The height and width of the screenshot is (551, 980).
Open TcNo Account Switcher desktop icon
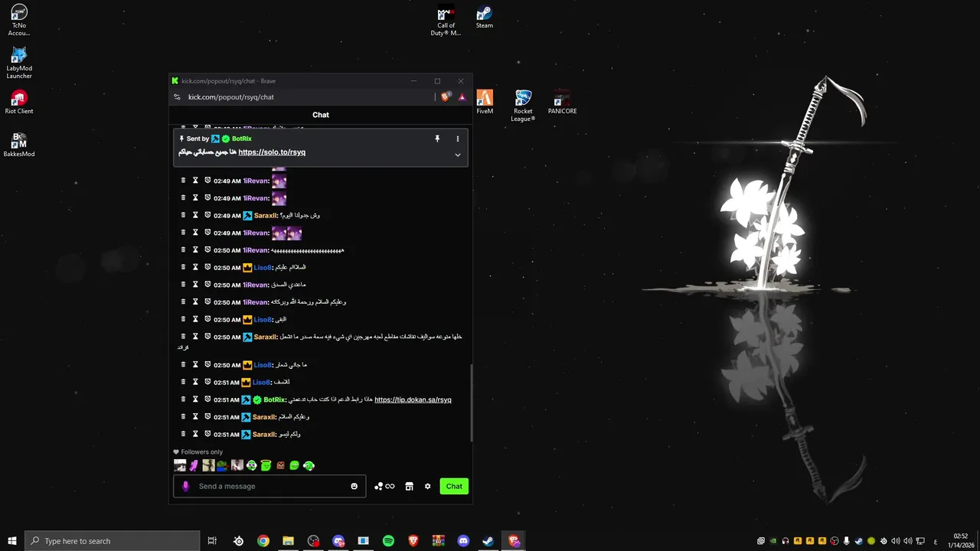19,21
